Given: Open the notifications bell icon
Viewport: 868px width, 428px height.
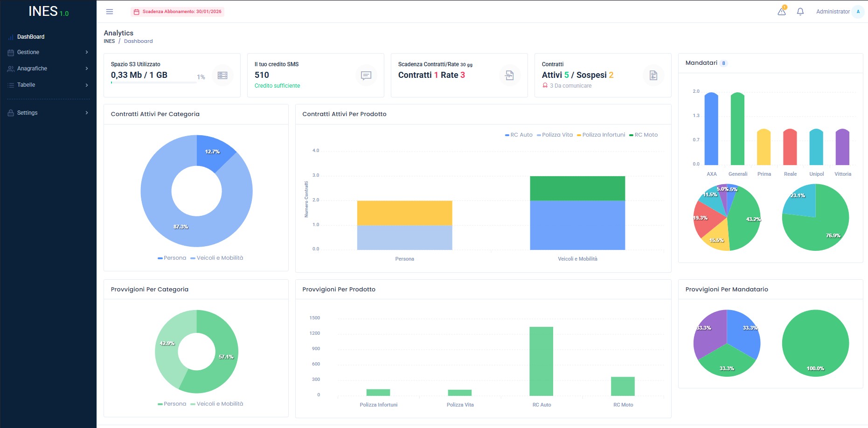Looking at the screenshot, I should pyautogui.click(x=799, y=12).
